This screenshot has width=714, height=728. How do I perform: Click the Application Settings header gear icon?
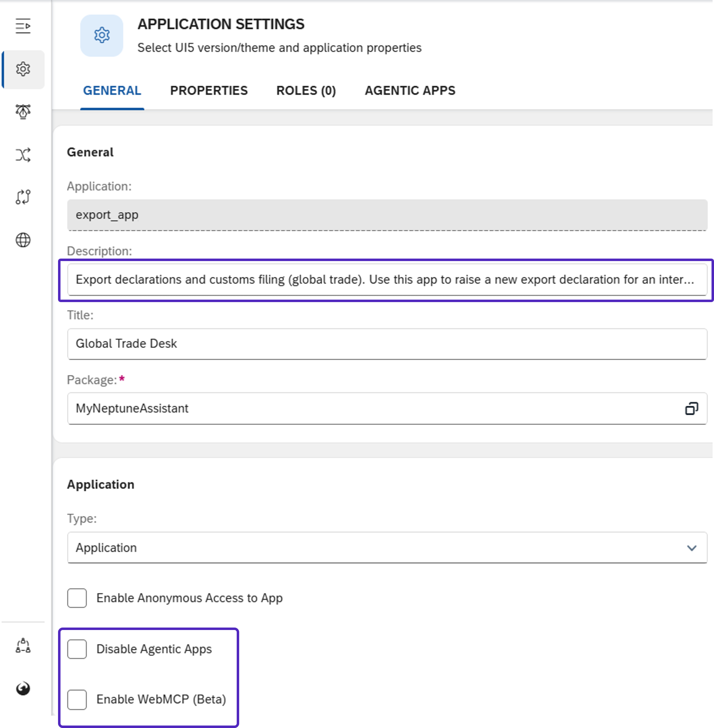(102, 35)
